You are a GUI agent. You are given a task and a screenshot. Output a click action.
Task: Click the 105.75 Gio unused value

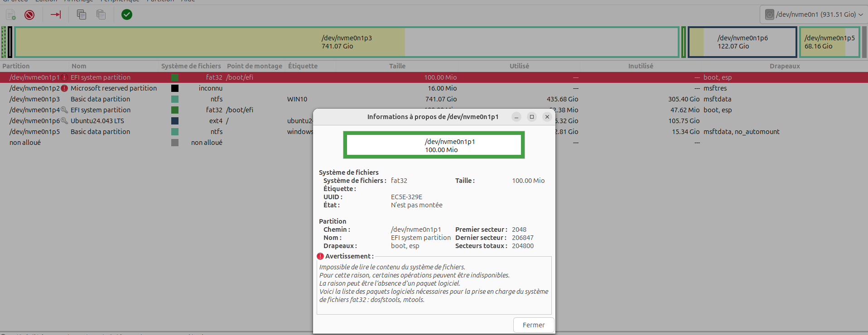pos(684,121)
